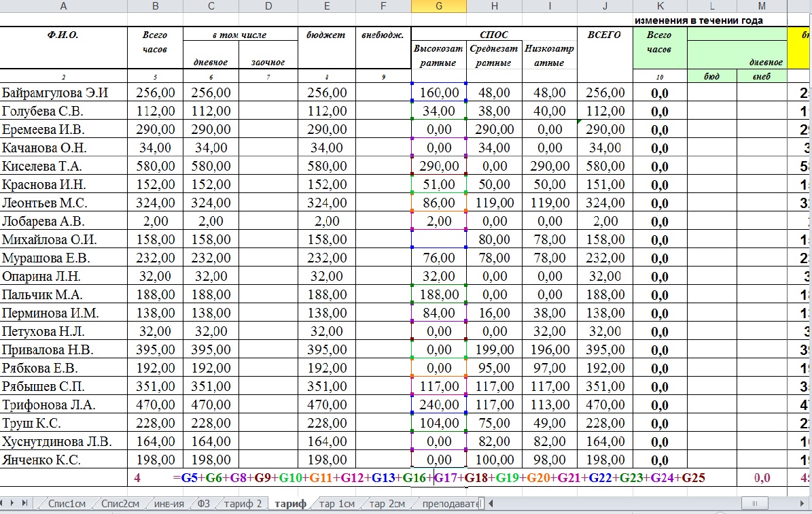Select the Янченко К.С. name cell
Image resolution: width=812 pixels, height=514 pixels.
(63, 460)
